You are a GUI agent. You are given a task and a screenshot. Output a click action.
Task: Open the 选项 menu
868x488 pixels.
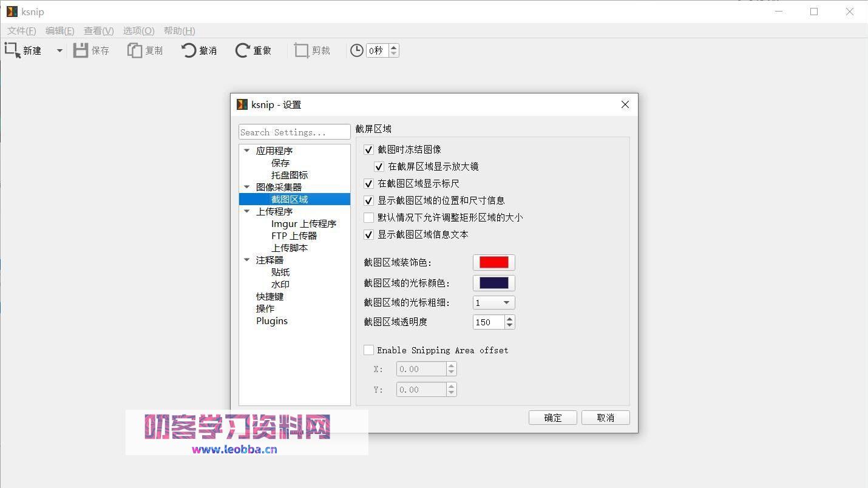click(x=138, y=30)
